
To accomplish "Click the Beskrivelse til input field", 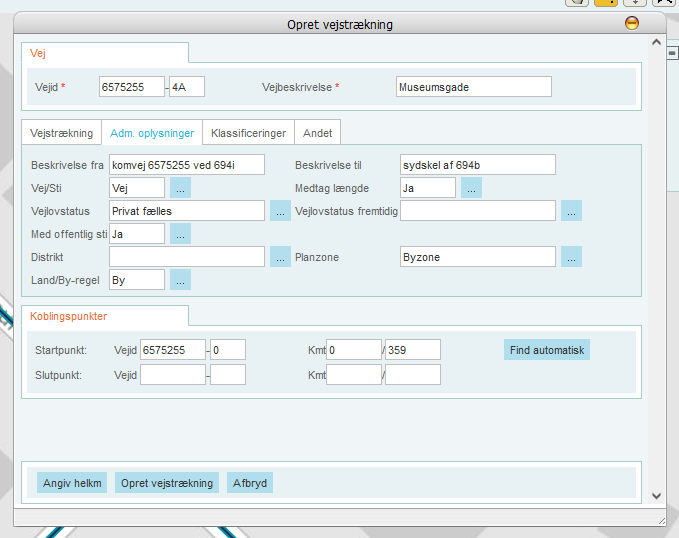I will tap(477, 164).
